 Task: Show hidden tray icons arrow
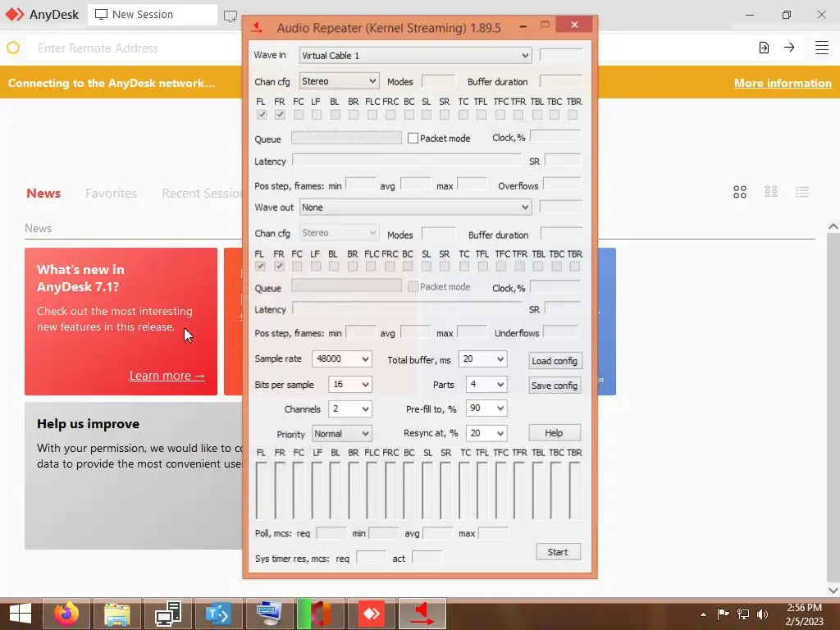coord(703,614)
